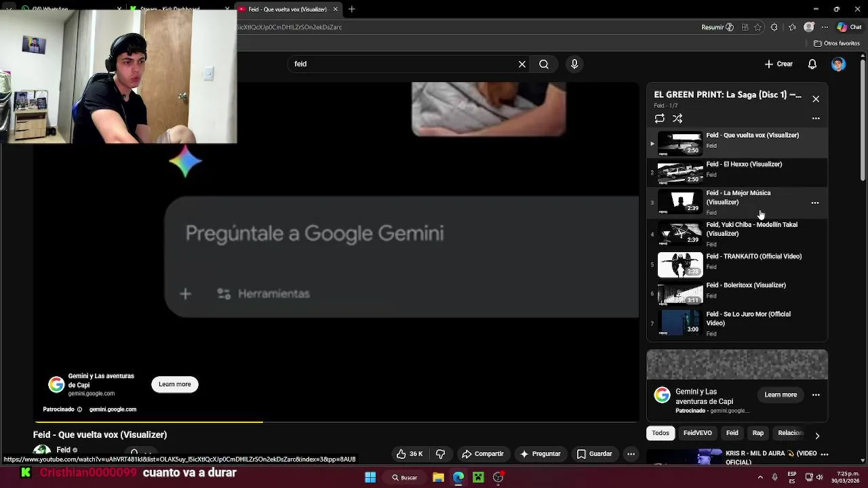Show hidden system tray icons
Screen dimensions: 868x488
[x=760, y=477]
